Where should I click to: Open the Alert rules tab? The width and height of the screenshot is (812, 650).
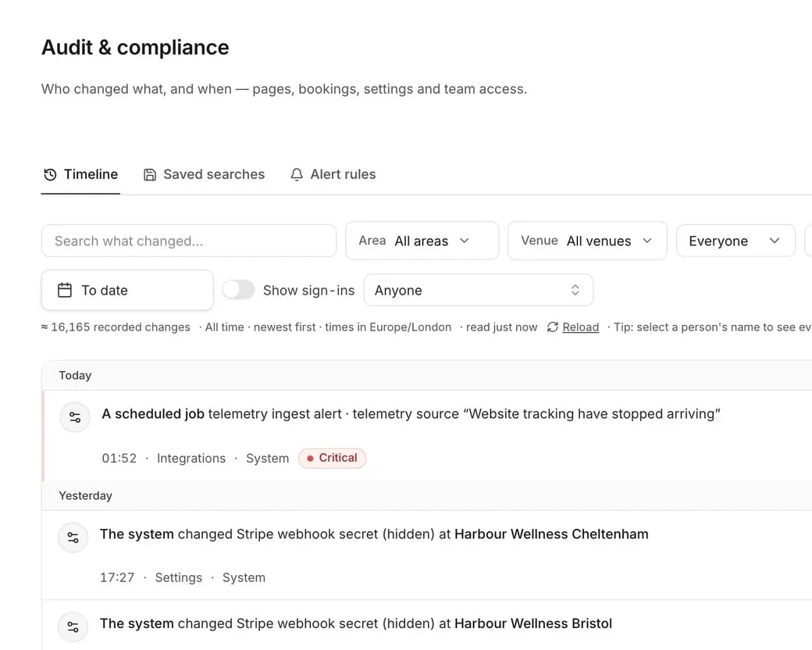(333, 175)
